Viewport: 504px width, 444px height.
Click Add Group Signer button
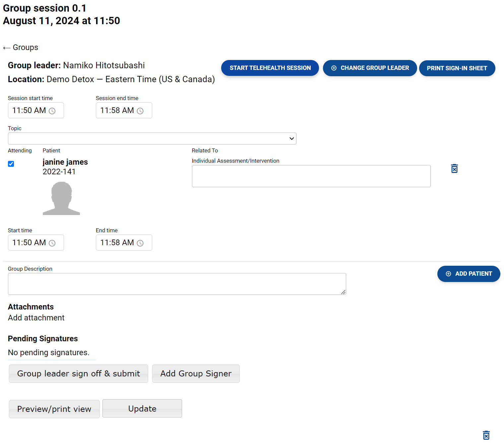click(196, 373)
